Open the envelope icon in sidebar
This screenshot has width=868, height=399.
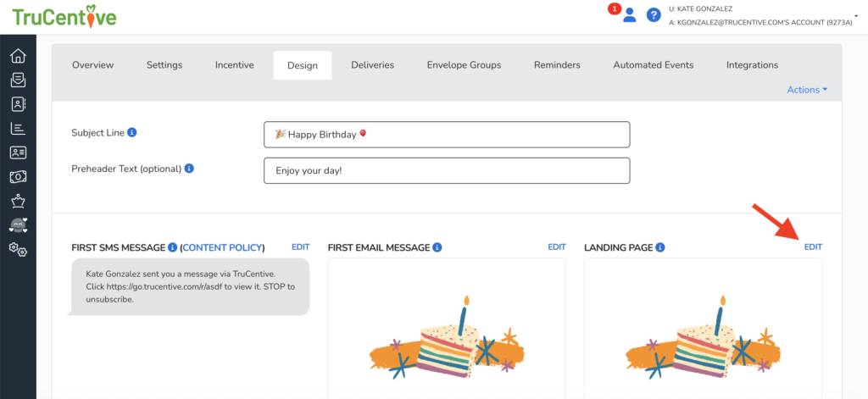pyautogui.click(x=17, y=80)
